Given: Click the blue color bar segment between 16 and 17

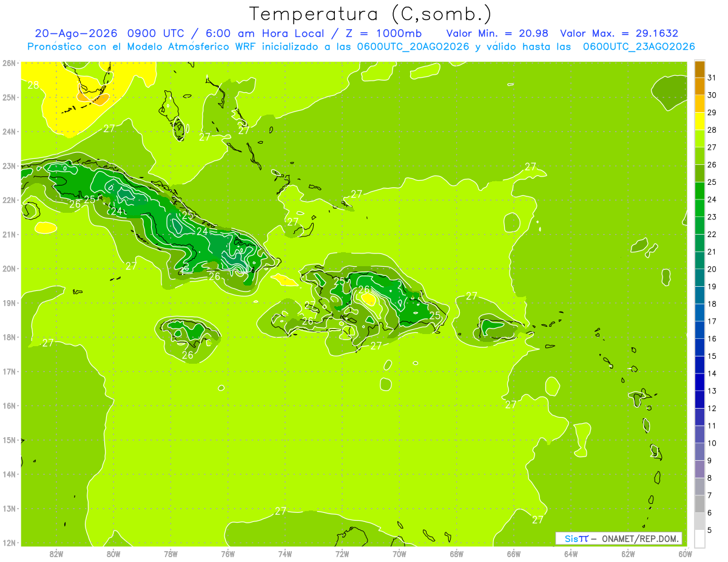Looking at the screenshot, I should (x=699, y=330).
